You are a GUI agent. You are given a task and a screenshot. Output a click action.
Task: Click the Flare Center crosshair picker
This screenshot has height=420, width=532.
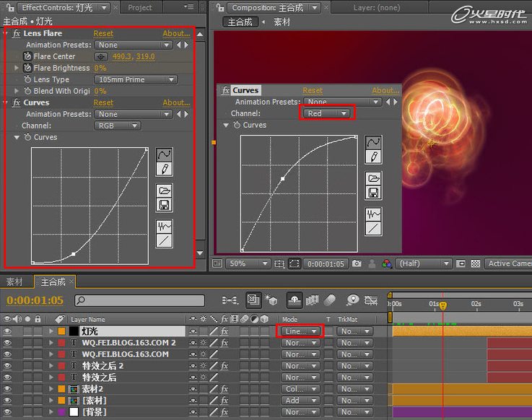tap(100, 57)
